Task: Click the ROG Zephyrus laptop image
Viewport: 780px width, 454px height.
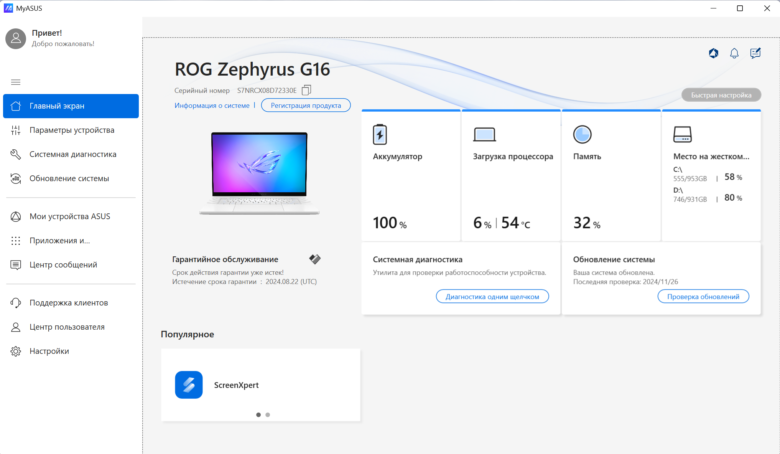Action: click(x=259, y=173)
